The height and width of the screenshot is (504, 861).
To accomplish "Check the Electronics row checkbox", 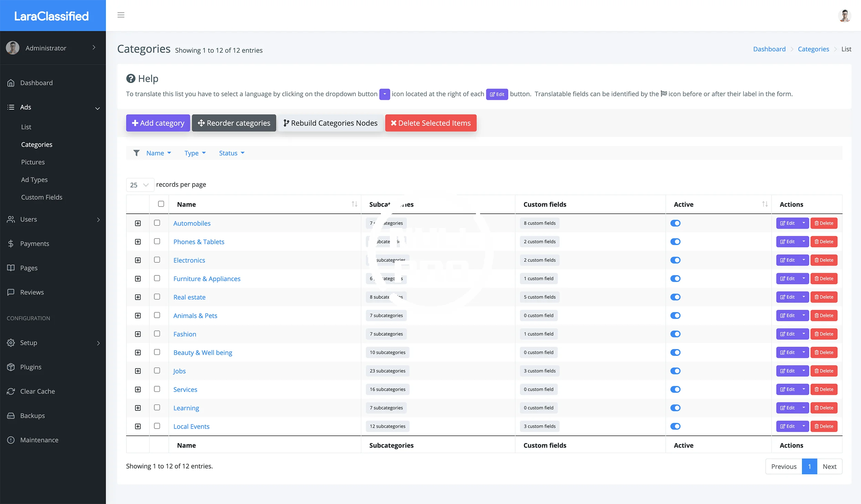I will click(x=157, y=260).
